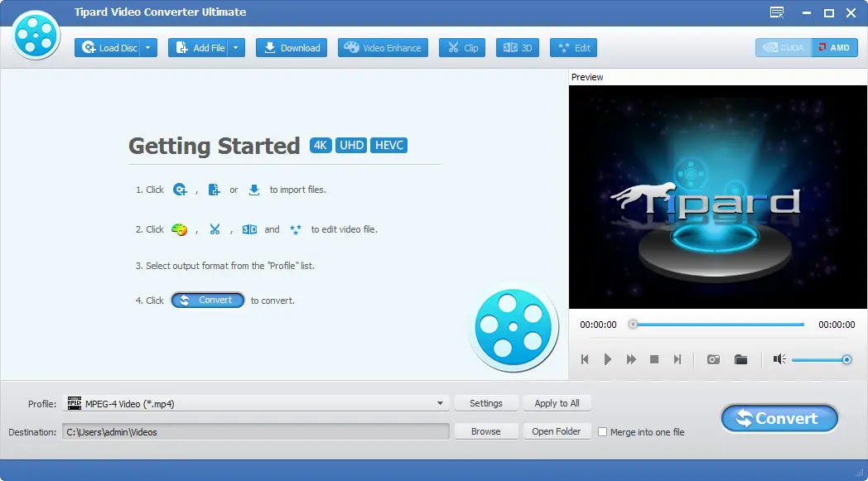The width and height of the screenshot is (868, 481).
Task: Click the Tipard preview video thumbnail
Action: tap(718, 197)
